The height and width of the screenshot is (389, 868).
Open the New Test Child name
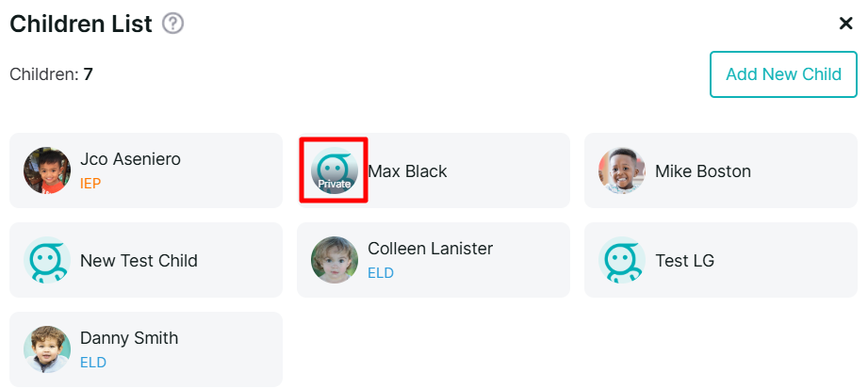tap(139, 261)
